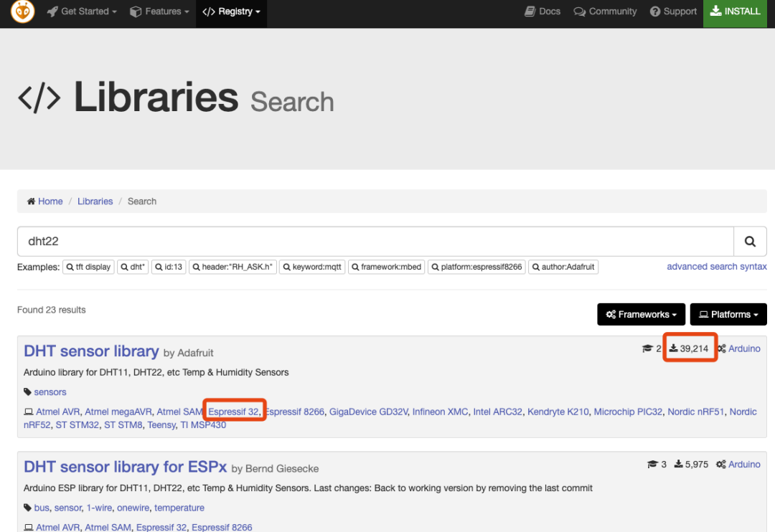Select Intel ARC32 platform
Screen dimensions: 775x532
coord(498,412)
